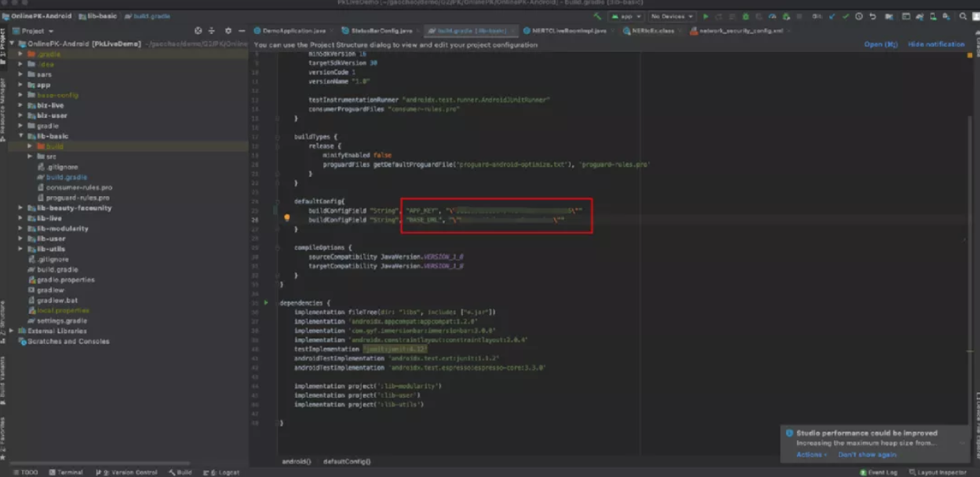Click the Hide notification link
The height and width of the screenshot is (477, 980).
click(936, 45)
